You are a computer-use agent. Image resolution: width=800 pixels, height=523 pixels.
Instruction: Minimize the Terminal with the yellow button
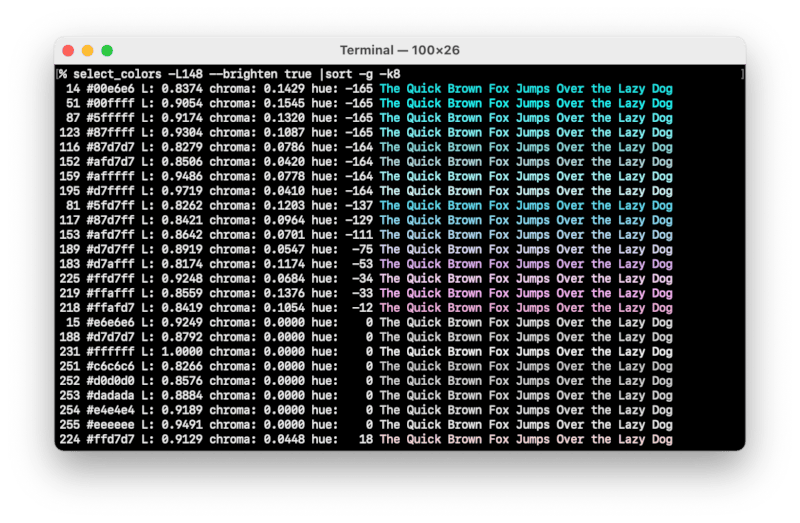(x=87, y=50)
